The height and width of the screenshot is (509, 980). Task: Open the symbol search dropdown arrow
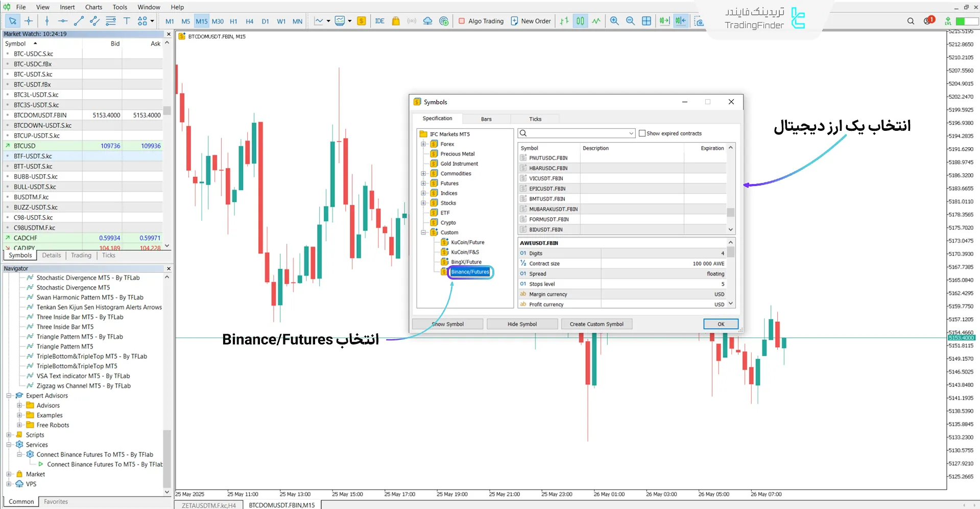[631, 133]
